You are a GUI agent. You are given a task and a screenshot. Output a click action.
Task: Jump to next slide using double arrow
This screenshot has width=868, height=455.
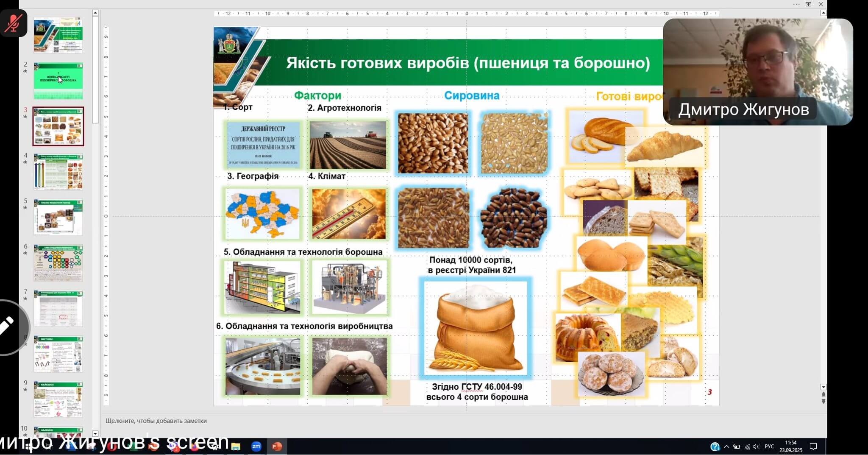pyautogui.click(x=823, y=401)
